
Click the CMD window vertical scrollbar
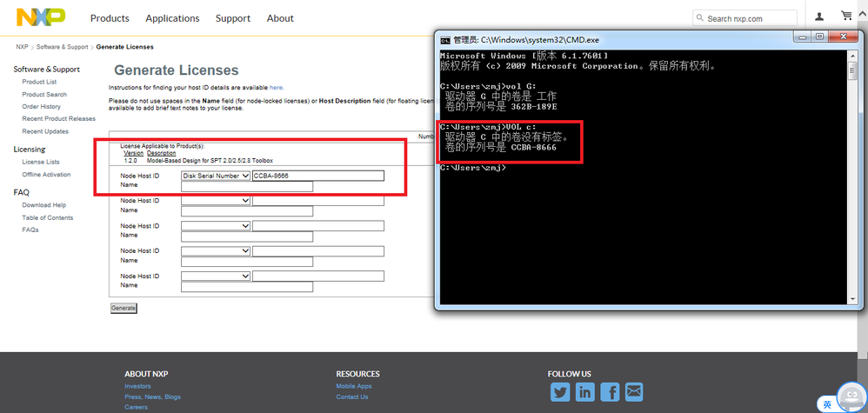[x=852, y=177]
